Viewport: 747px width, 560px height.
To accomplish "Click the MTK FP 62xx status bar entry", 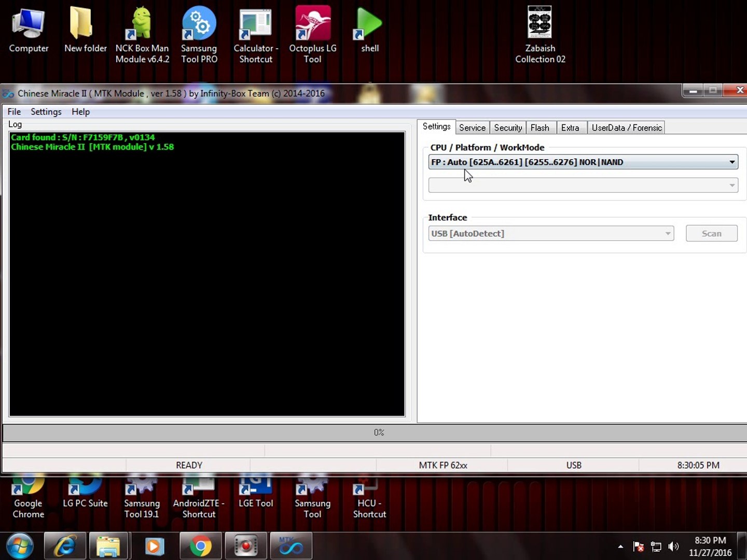I will pyautogui.click(x=443, y=465).
